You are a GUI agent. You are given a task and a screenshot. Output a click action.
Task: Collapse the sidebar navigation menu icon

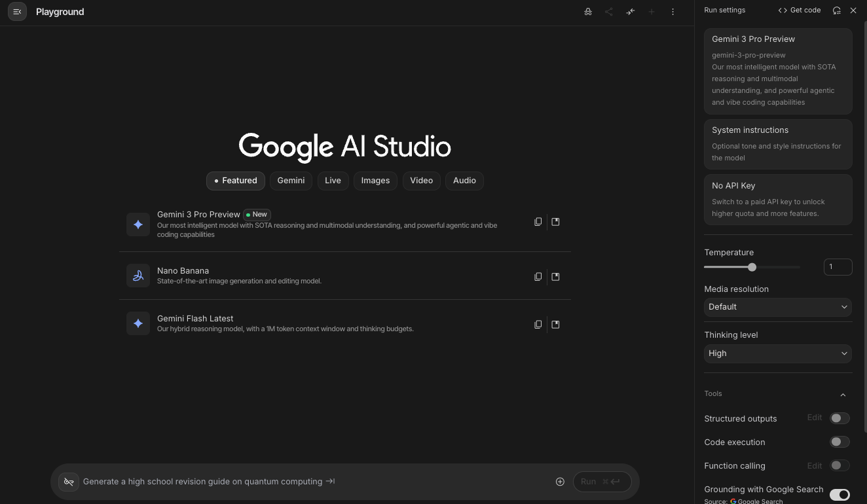pyautogui.click(x=18, y=12)
